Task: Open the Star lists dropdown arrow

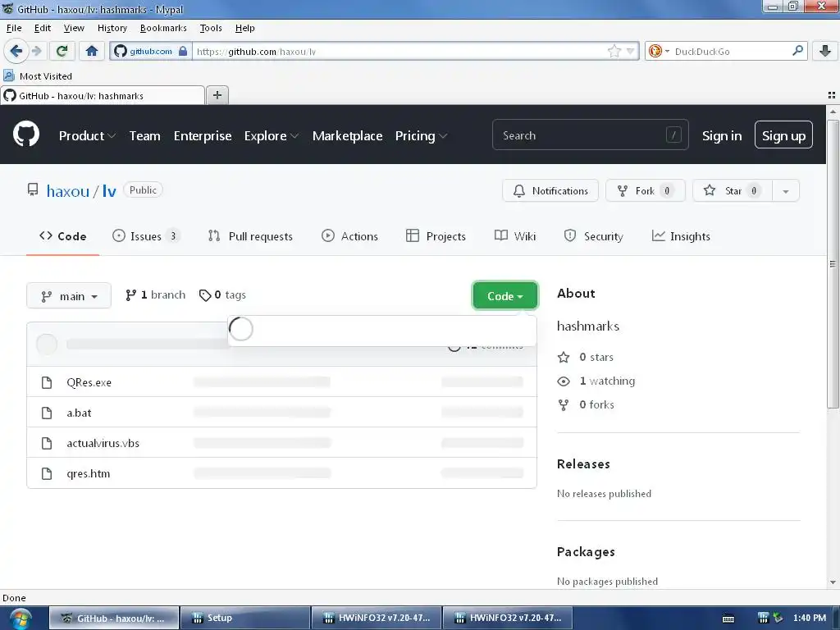Action: pos(785,191)
